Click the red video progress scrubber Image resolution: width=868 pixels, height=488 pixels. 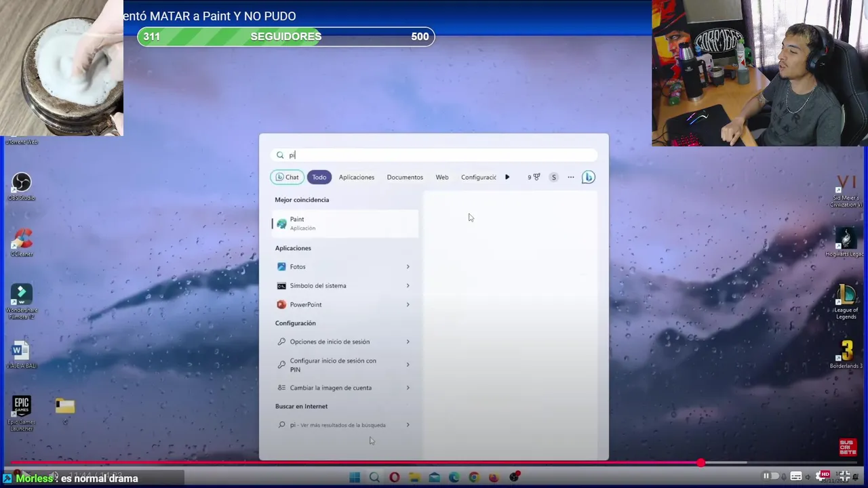pos(701,463)
